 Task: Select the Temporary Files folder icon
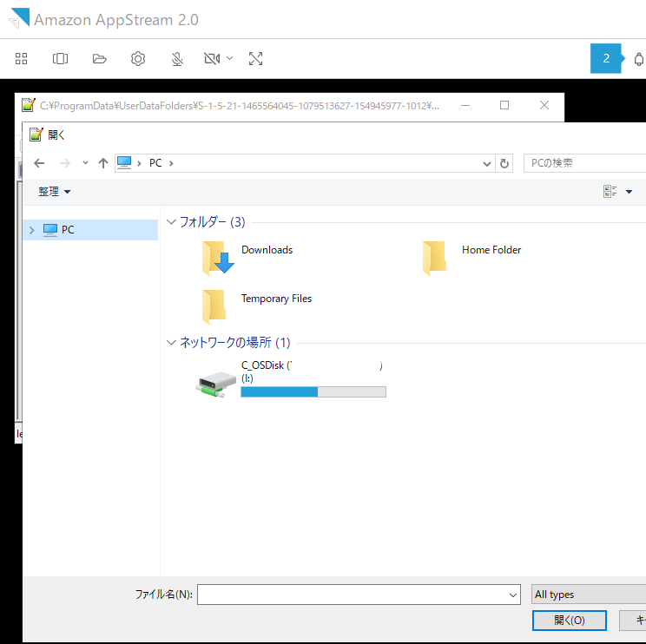(x=214, y=306)
